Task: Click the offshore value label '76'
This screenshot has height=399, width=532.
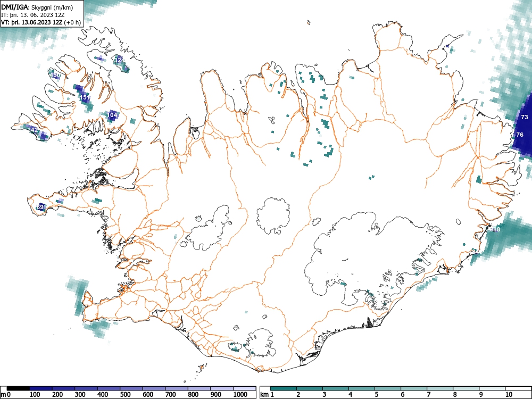Action: (x=520, y=135)
